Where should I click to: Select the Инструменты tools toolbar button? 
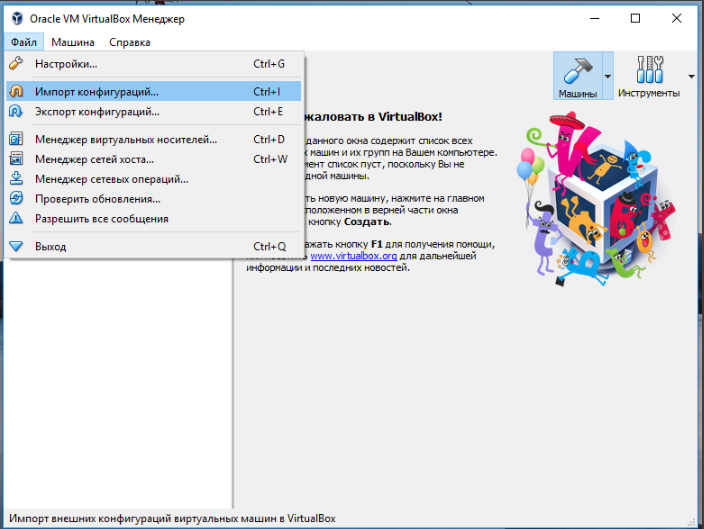point(649,75)
